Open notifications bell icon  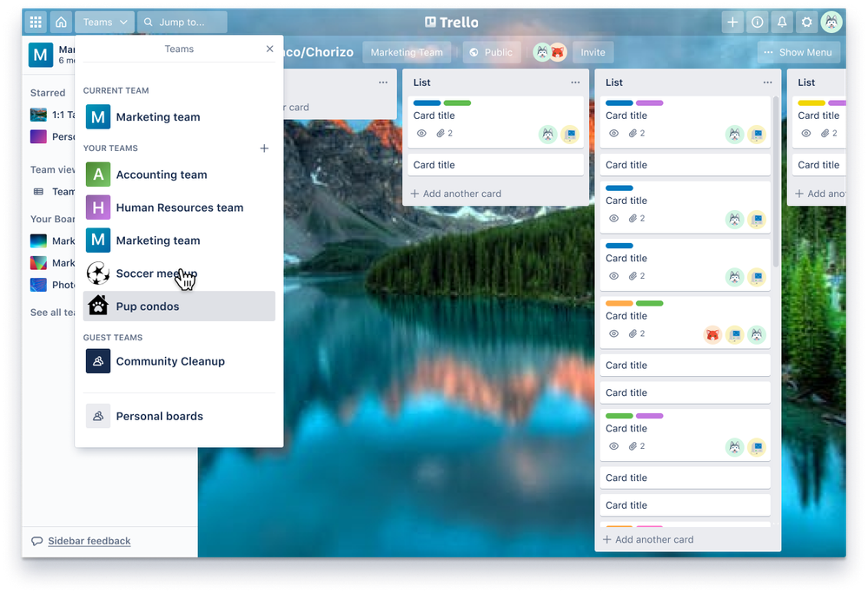[782, 22]
